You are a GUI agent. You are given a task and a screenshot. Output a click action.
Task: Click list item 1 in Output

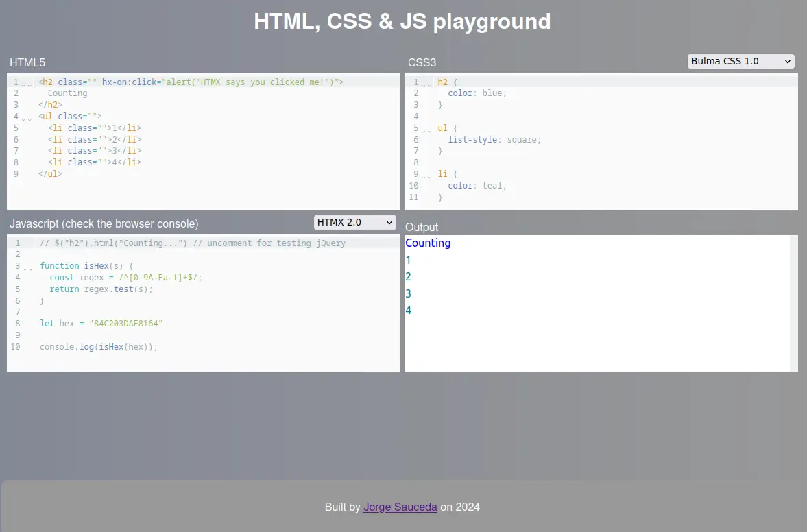pyautogui.click(x=408, y=261)
